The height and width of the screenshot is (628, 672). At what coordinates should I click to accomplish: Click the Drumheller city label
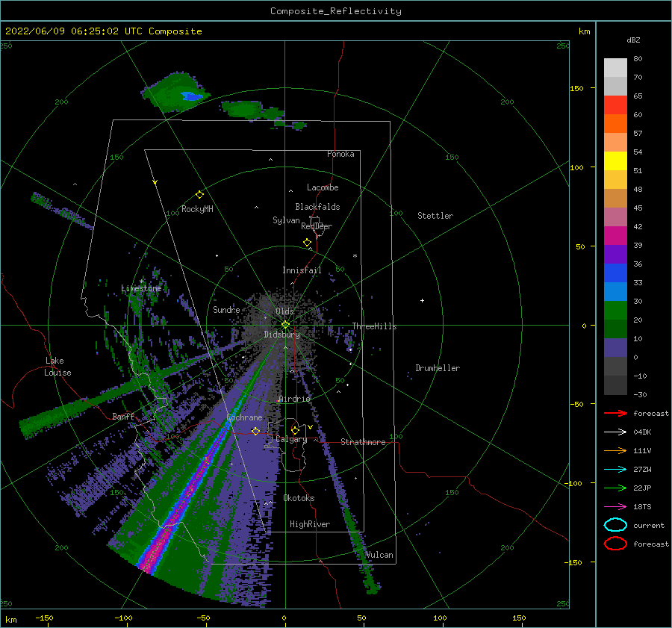pos(437,368)
